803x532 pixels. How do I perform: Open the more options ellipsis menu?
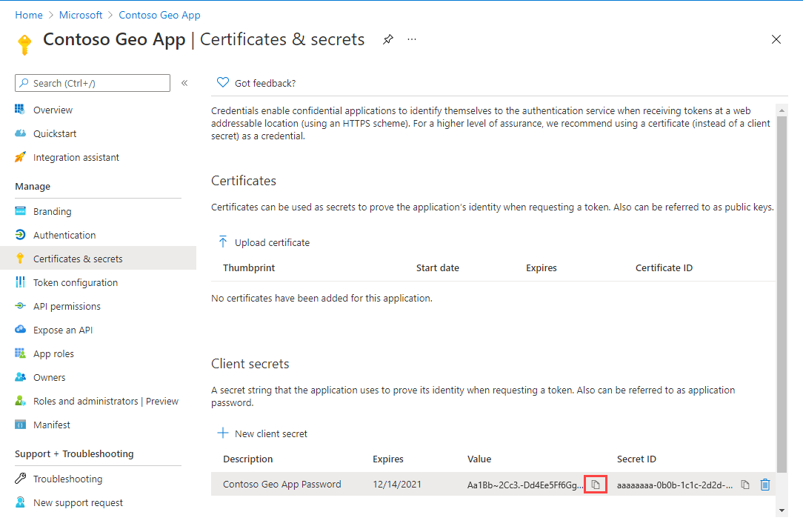412,39
